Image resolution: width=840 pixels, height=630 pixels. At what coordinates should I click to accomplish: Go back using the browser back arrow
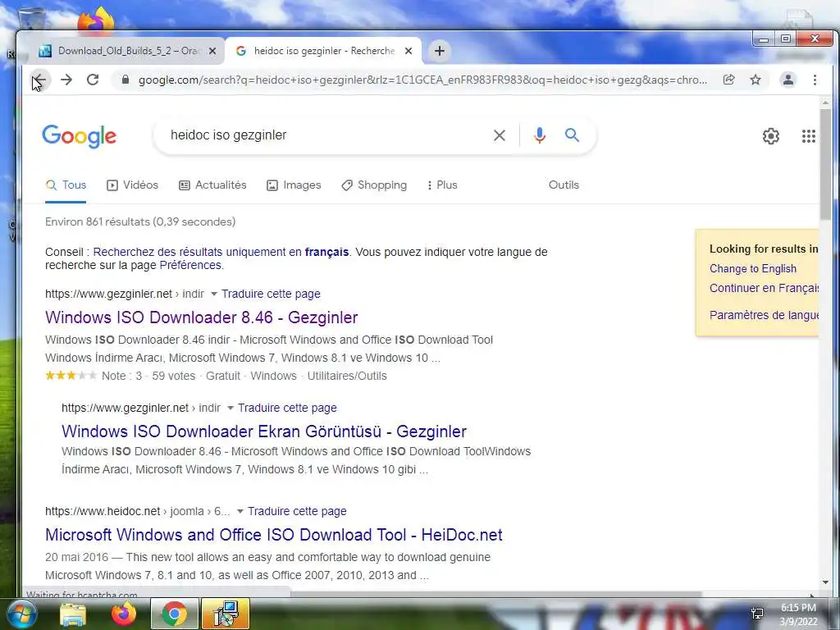pyautogui.click(x=39, y=80)
